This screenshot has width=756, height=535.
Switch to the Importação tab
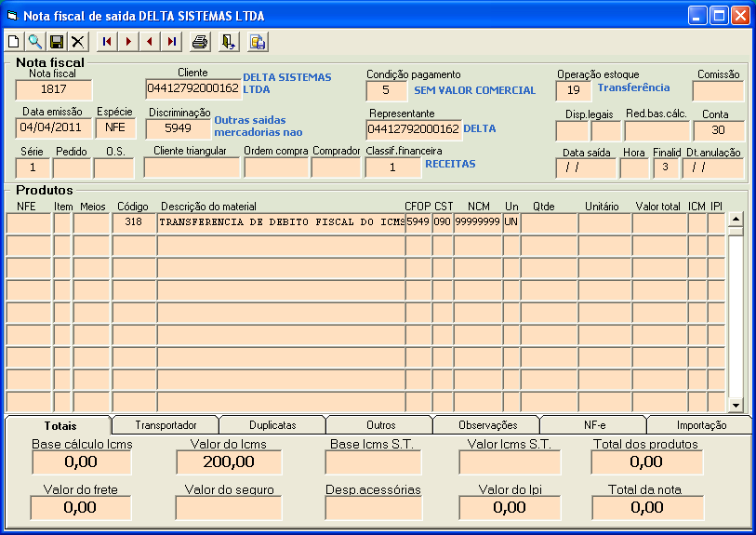tap(701, 425)
